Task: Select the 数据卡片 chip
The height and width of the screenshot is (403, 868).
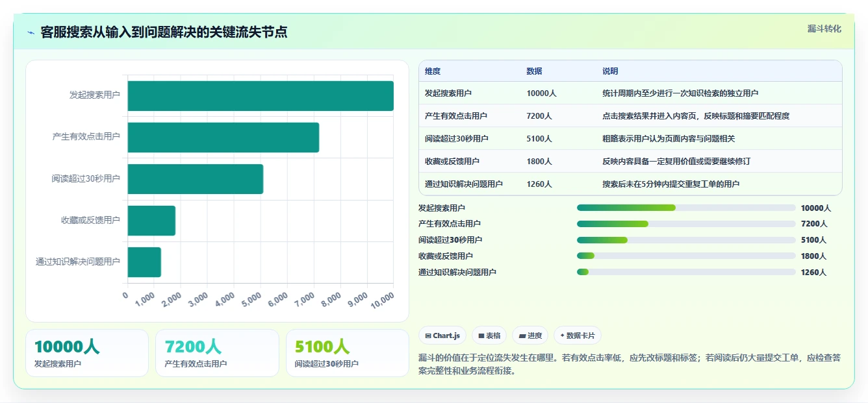Action: 577,336
